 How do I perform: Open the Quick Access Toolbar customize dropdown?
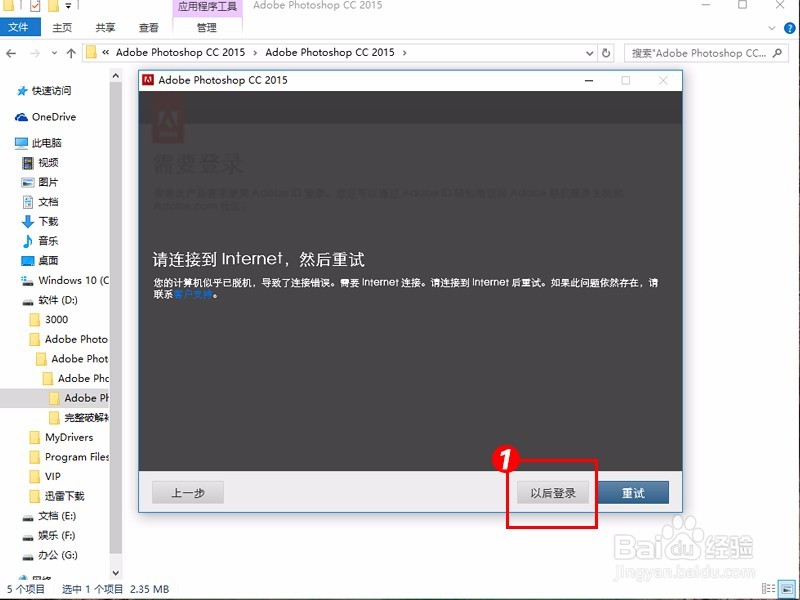coord(70,7)
